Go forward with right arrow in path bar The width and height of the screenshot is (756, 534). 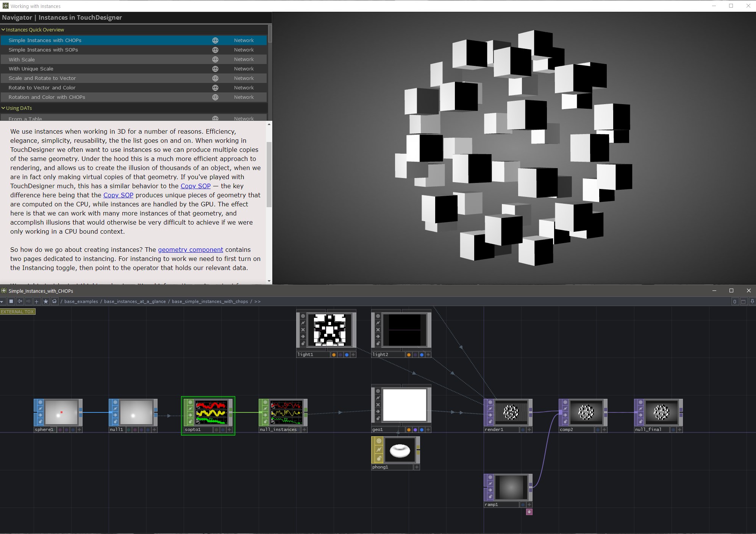(x=28, y=301)
